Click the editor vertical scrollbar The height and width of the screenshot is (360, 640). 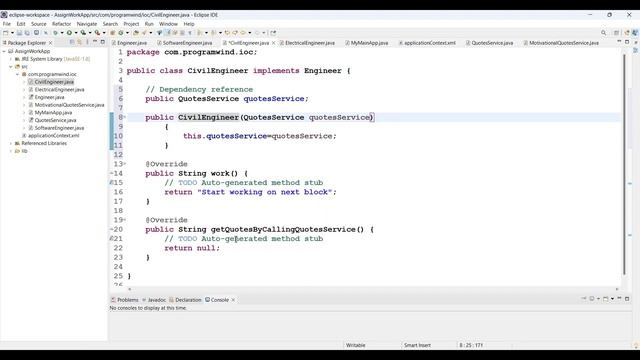pyautogui.click(x=624, y=164)
